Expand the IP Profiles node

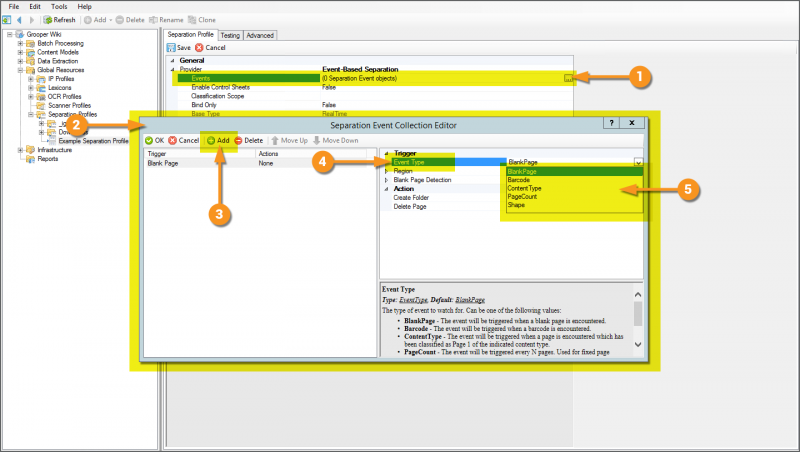31,79
